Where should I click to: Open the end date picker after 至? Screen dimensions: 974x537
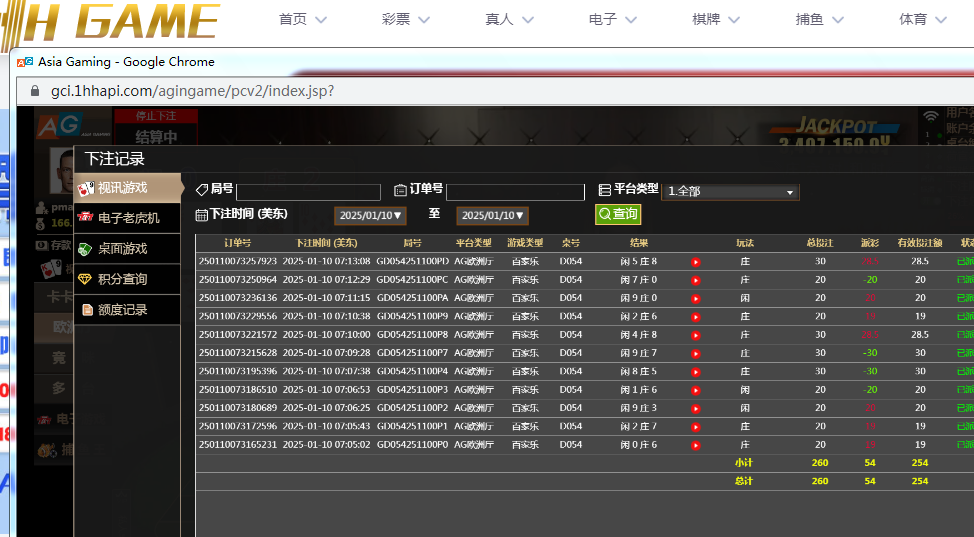pyautogui.click(x=492, y=216)
